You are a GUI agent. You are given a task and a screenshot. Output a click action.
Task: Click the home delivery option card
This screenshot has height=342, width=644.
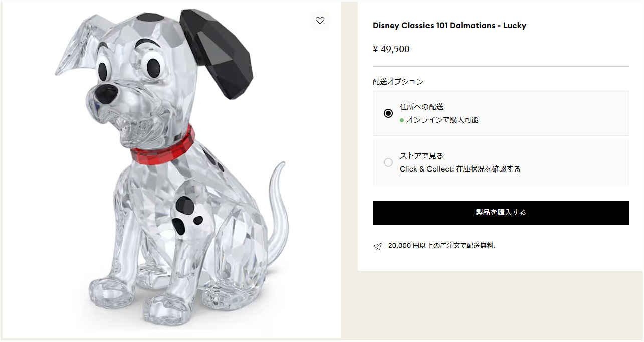click(501, 113)
